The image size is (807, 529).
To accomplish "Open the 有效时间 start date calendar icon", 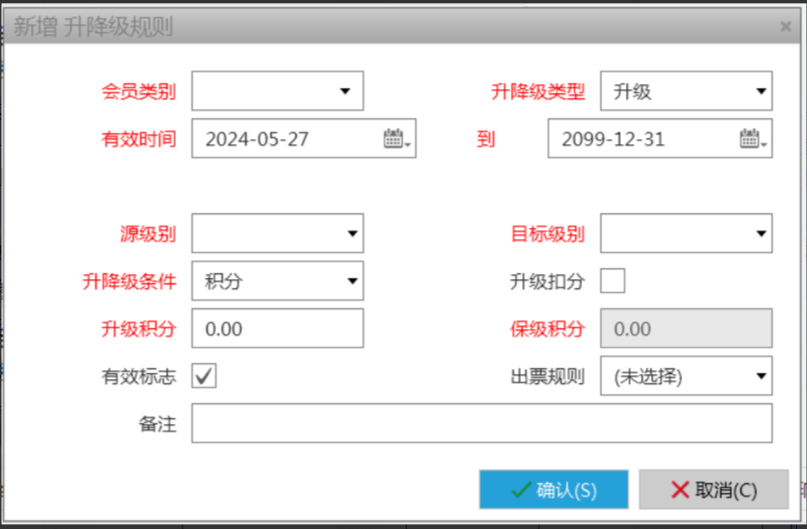I will point(396,140).
